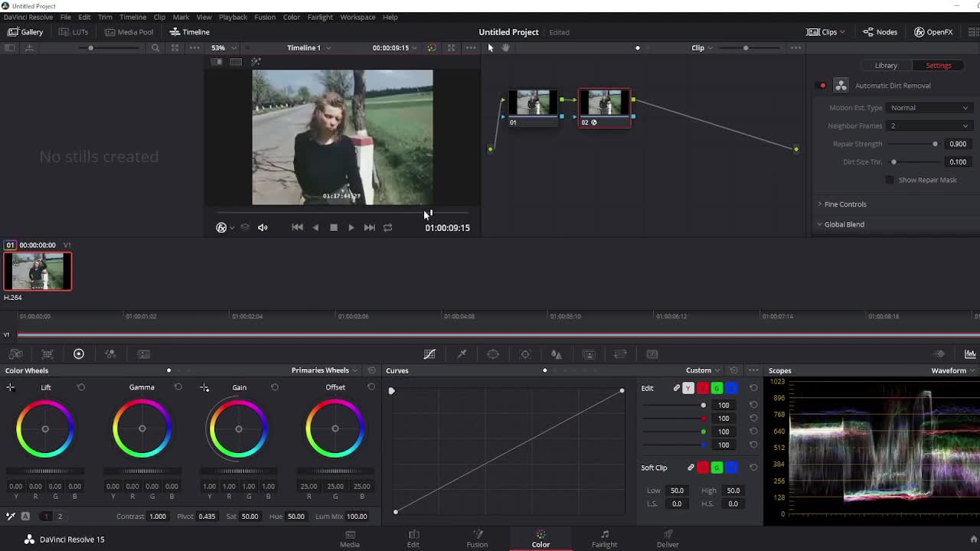This screenshot has height=551, width=980.
Task: Open the Key palette icon
Action: coord(589,354)
